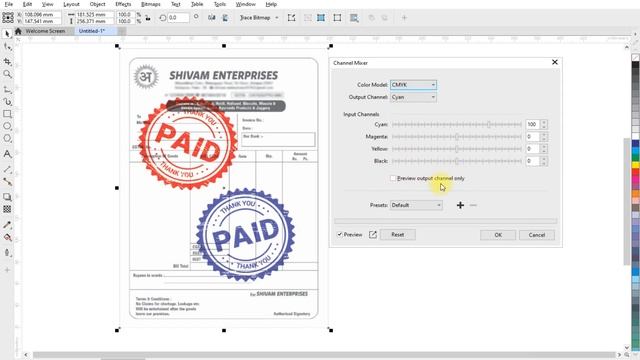Add preset with the plus icon

(460, 205)
